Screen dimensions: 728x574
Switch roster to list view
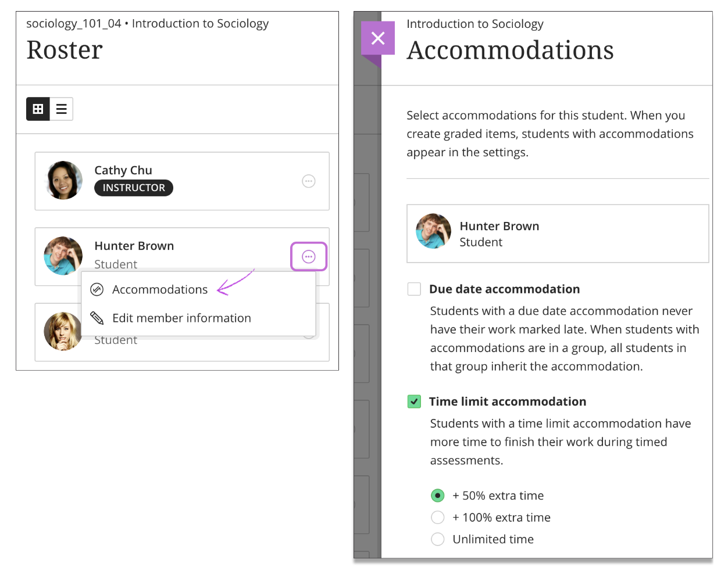pyautogui.click(x=61, y=109)
